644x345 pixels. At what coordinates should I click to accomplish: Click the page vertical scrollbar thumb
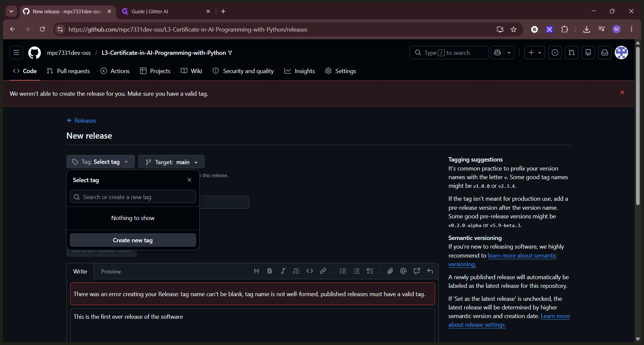click(x=638, y=126)
